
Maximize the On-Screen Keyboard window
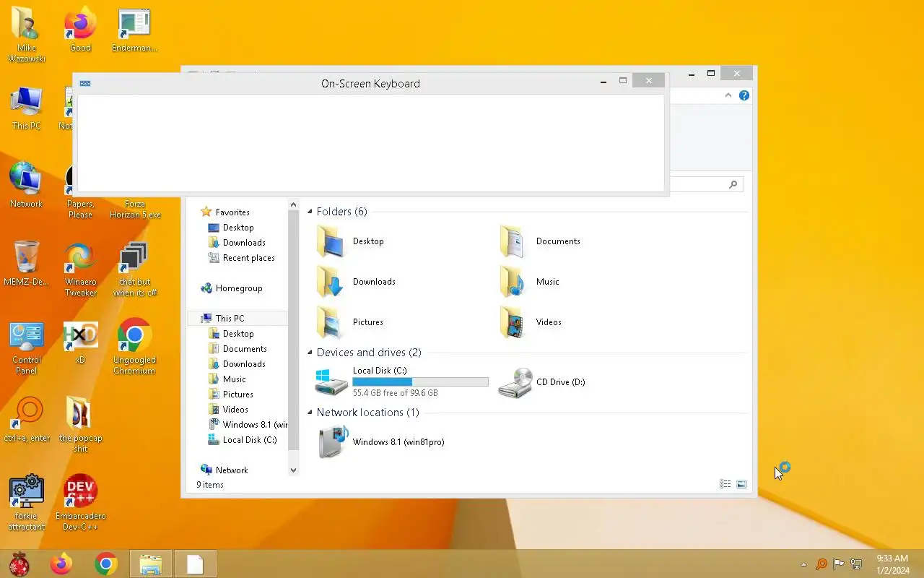tap(622, 81)
